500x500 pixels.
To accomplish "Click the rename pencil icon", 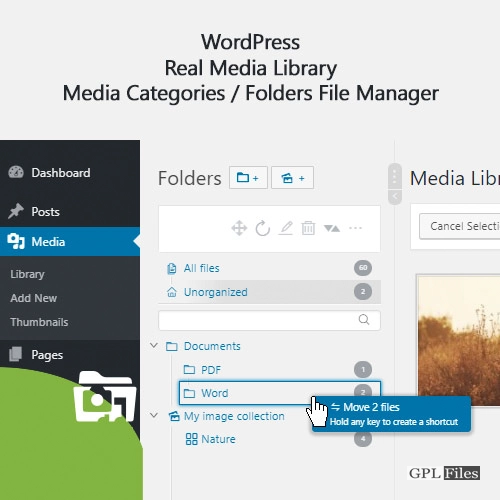I will [286, 228].
